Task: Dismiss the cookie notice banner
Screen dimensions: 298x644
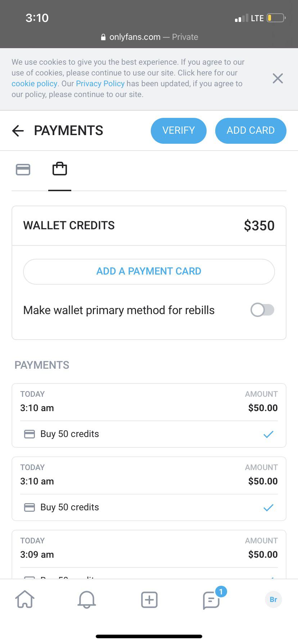Action: click(277, 78)
